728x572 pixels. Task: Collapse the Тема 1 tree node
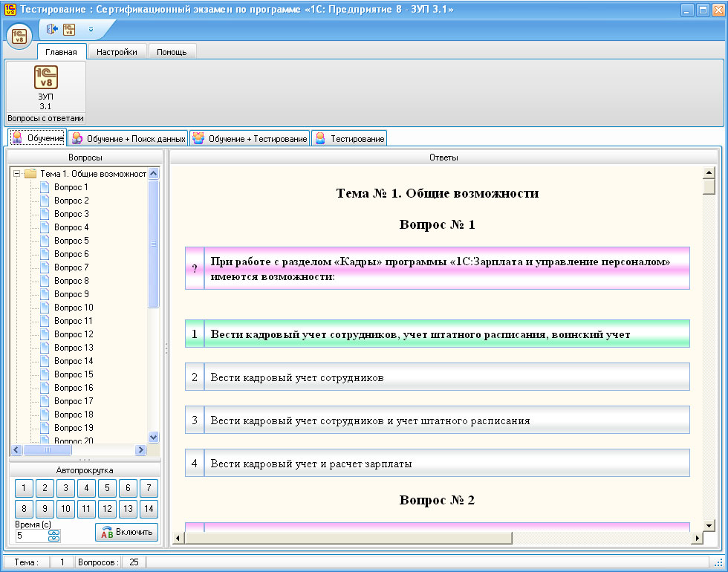[16, 174]
